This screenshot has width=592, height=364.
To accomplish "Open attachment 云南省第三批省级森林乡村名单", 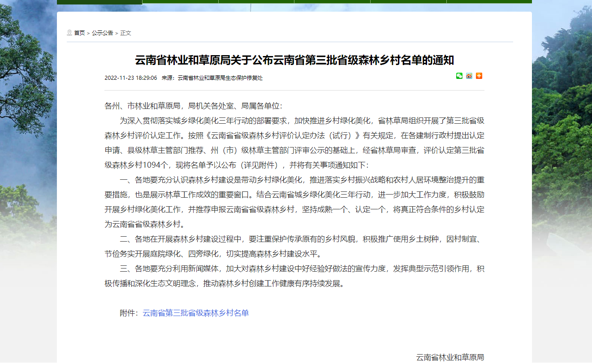I will (x=196, y=313).
